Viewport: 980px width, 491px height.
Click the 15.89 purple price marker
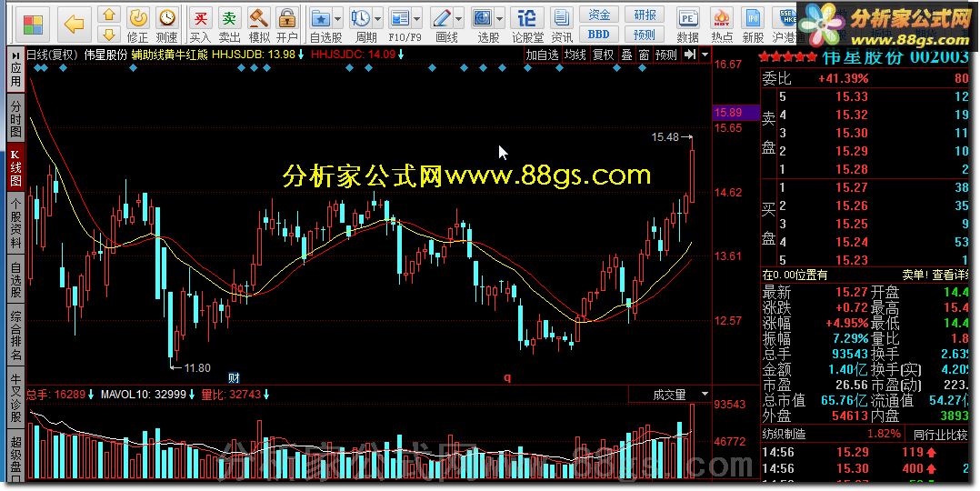pyautogui.click(x=736, y=113)
